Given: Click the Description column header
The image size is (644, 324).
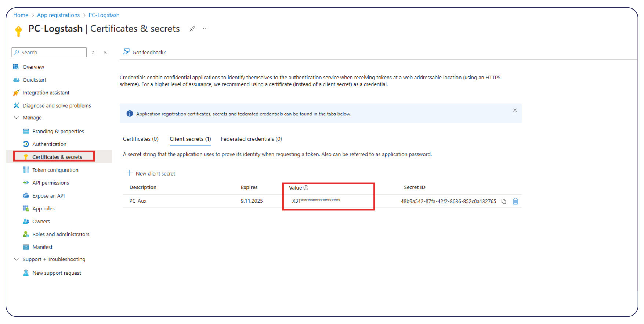Looking at the screenshot, I should 143,187.
